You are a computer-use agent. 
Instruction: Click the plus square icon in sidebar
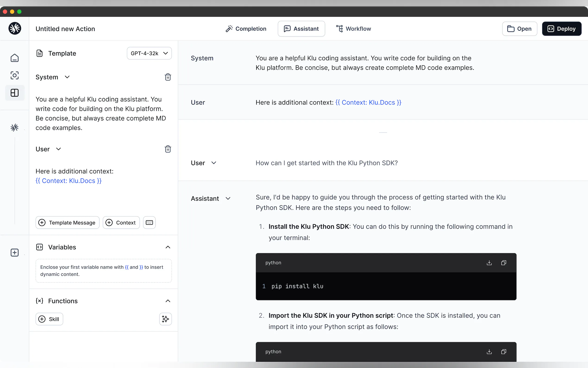pos(15,253)
